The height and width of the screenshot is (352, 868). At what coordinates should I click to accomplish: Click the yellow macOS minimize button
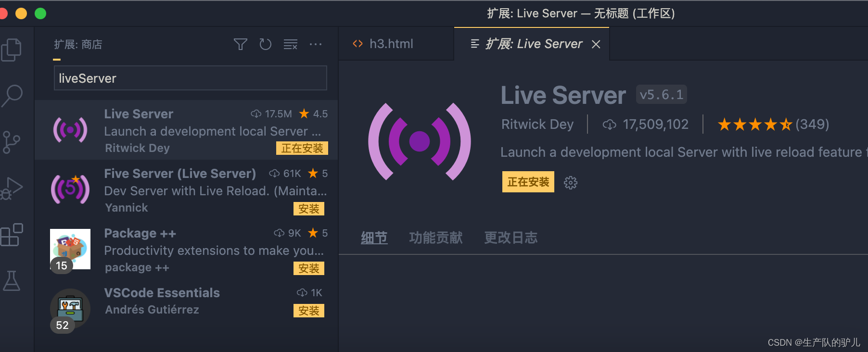21,13
